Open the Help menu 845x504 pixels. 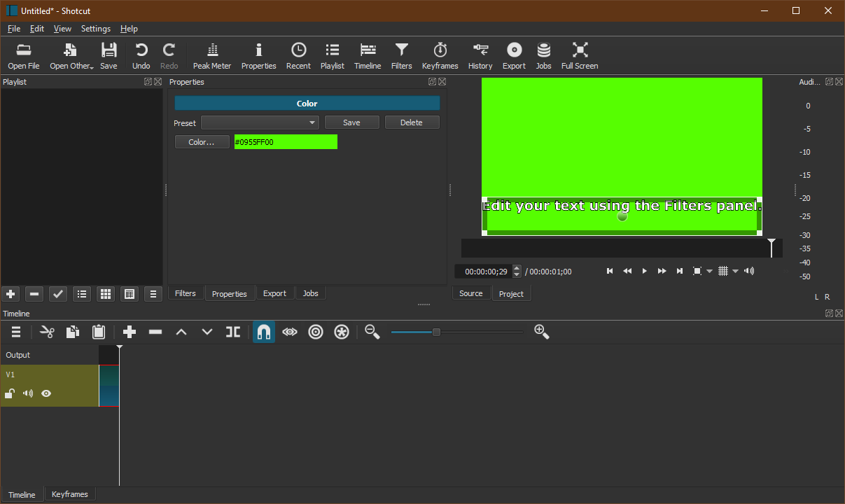click(129, 29)
